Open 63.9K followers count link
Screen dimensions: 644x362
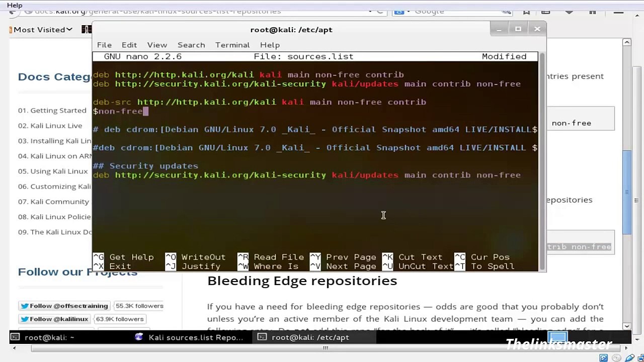point(120,319)
